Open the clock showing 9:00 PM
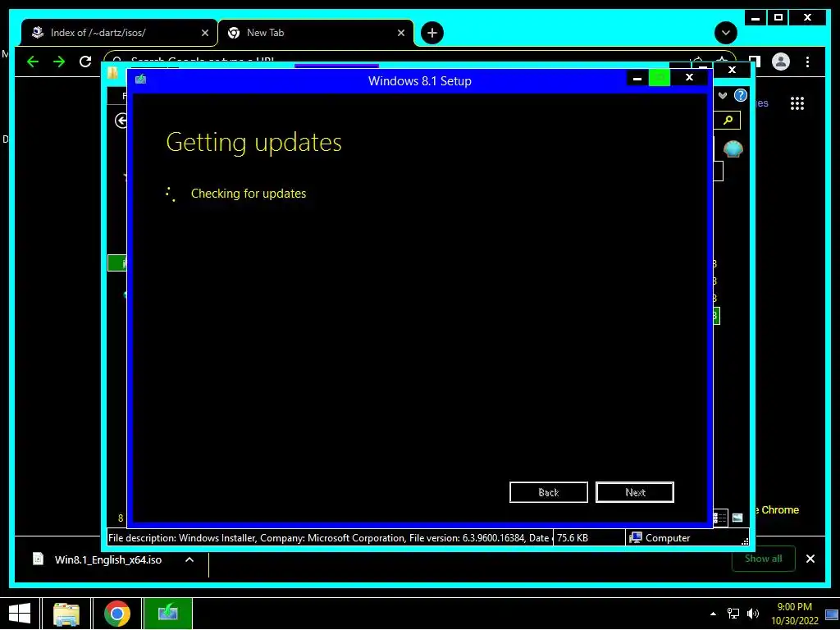The height and width of the screenshot is (630, 840). (x=794, y=614)
